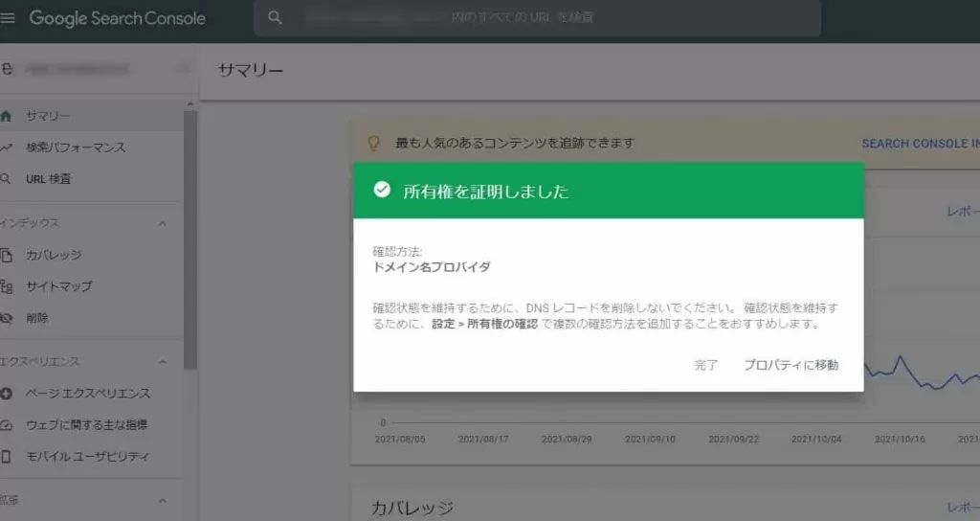The height and width of the screenshot is (521, 980).
Task: Click the 削除 crossed-eye icon
Action: [x=7, y=318]
